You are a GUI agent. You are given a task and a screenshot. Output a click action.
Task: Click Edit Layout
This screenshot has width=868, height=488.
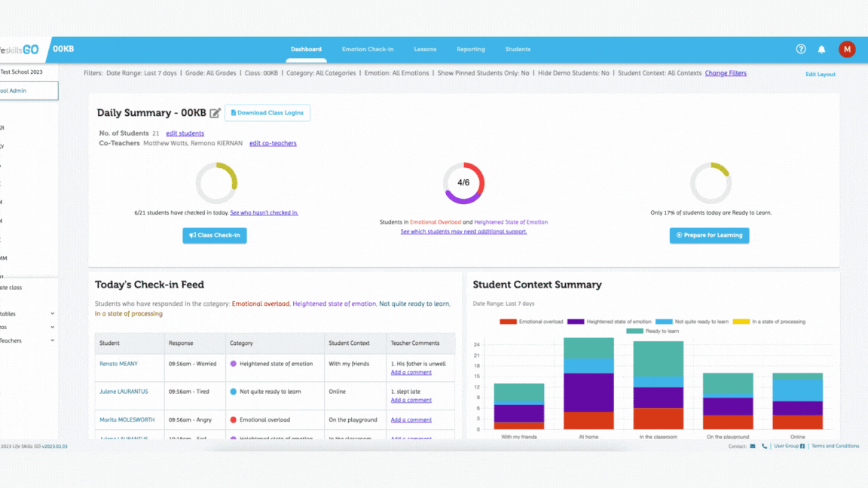click(821, 74)
